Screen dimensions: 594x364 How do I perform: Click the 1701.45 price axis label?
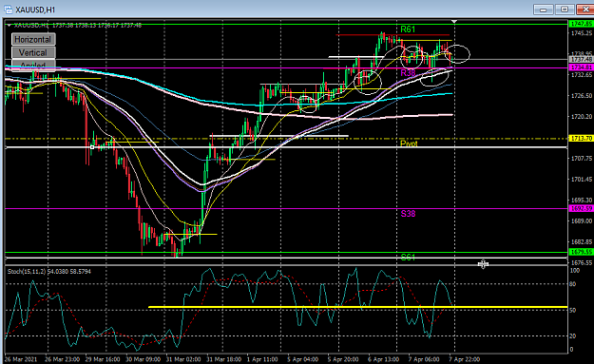[582, 180]
